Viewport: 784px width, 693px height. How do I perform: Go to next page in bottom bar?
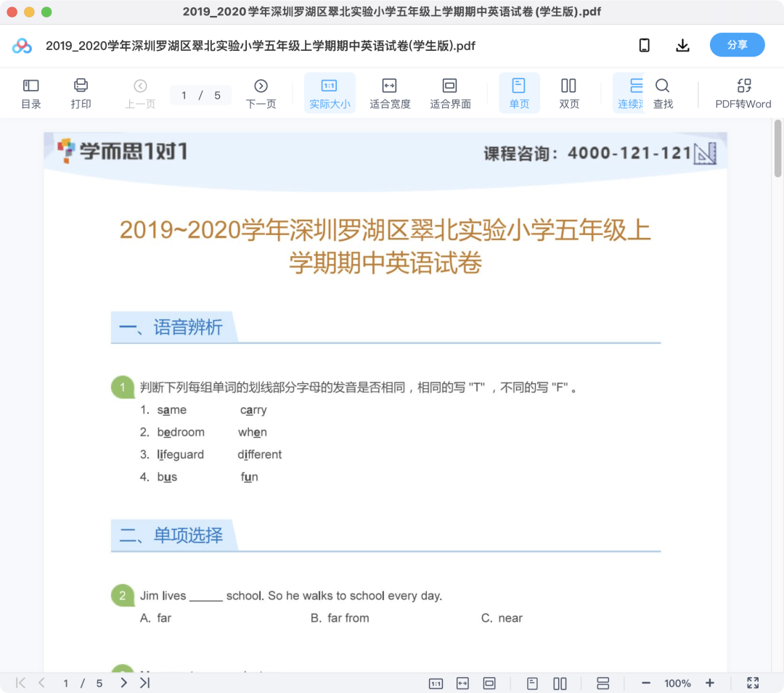(123, 683)
